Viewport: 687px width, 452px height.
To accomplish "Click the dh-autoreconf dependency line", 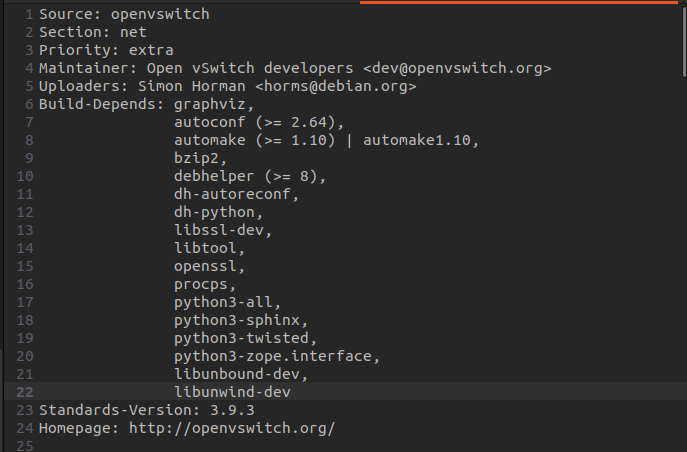I will [x=236, y=194].
